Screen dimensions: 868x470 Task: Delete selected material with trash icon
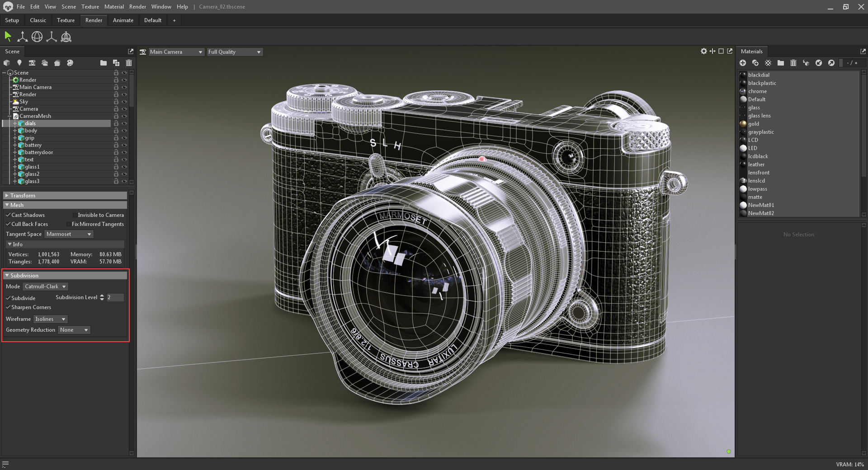(793, 63)
